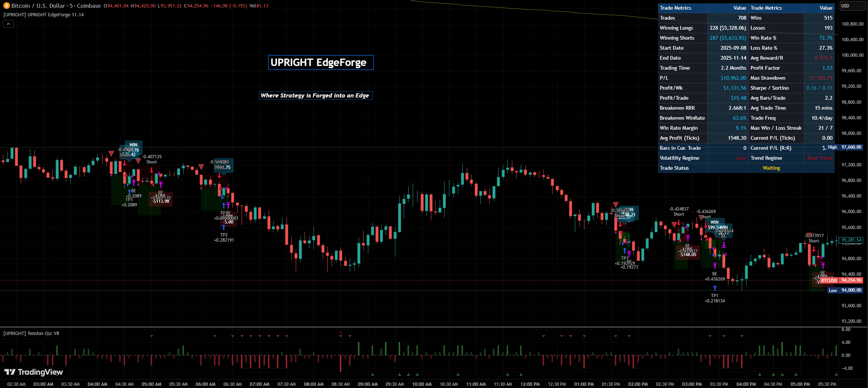Collapse the indicator legend with the chevron
The height and width of the screenshot is (388, 868).
(9, 24)
